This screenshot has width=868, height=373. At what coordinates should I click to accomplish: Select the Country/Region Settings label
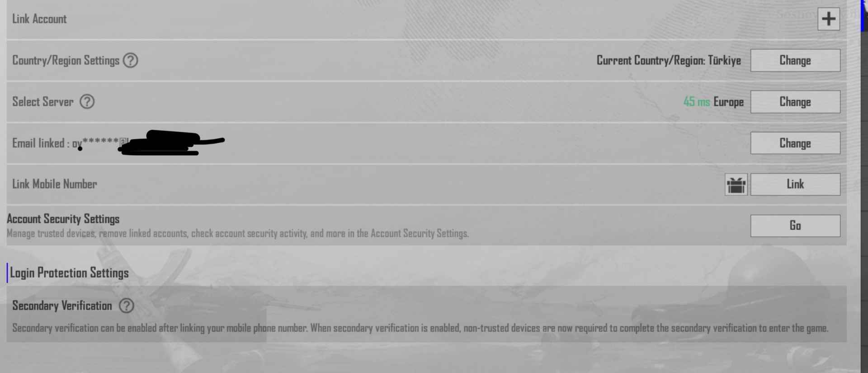[66, 60]
